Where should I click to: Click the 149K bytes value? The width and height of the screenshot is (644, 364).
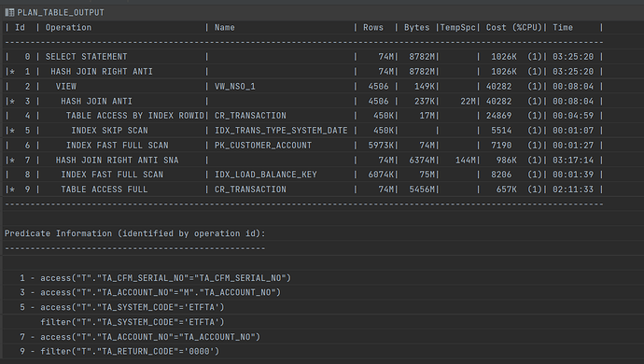425,86
